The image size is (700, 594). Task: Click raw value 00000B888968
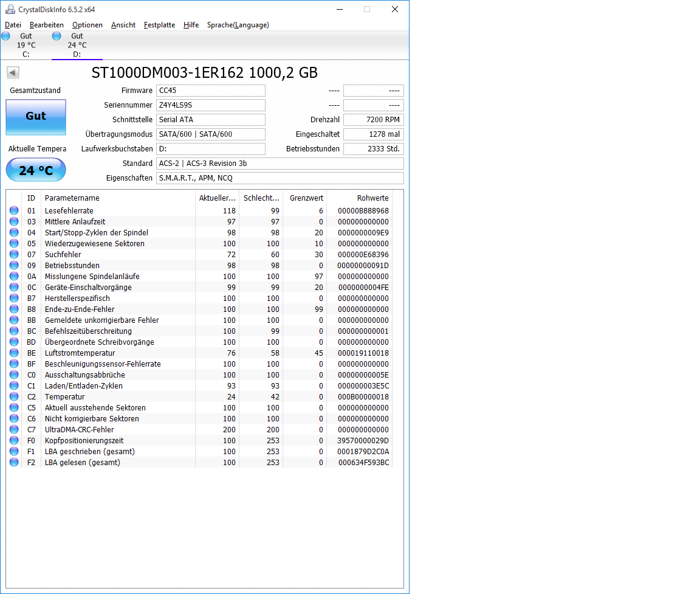click(x=363, y=211)
